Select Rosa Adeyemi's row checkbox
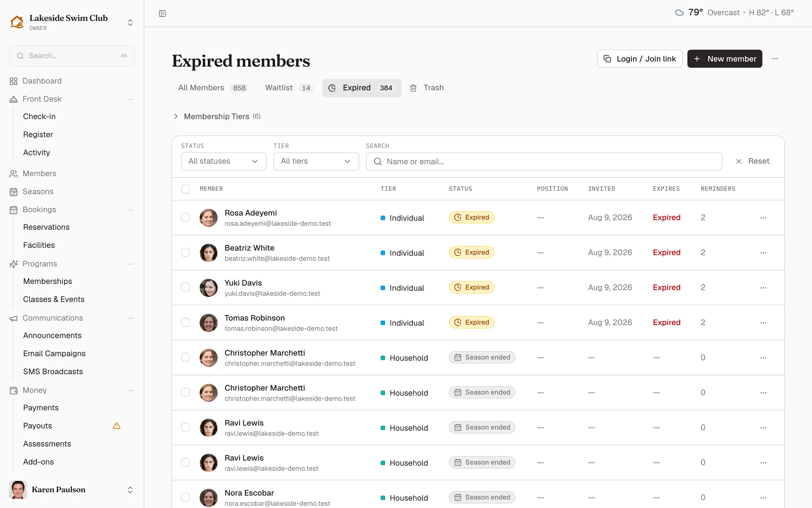The image size is (812, 508). tap(186, 217)
